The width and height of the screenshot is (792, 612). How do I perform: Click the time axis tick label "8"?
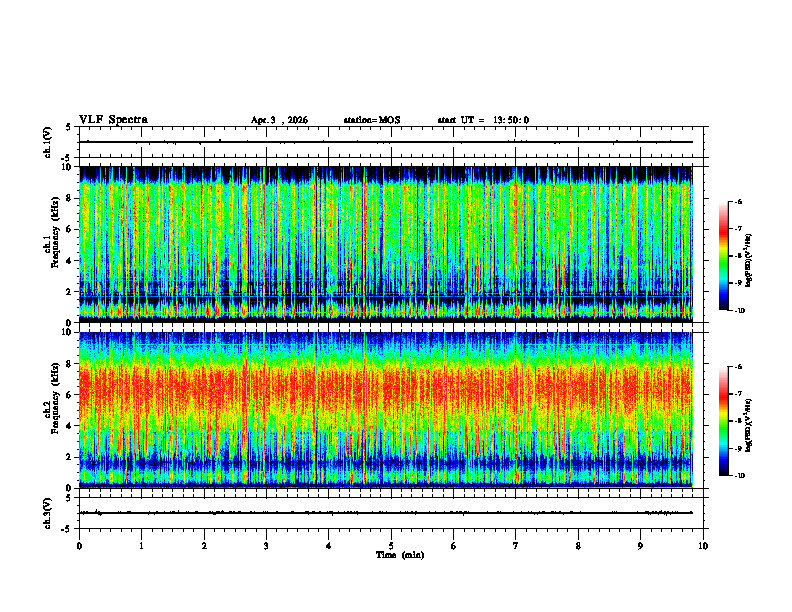578,546
